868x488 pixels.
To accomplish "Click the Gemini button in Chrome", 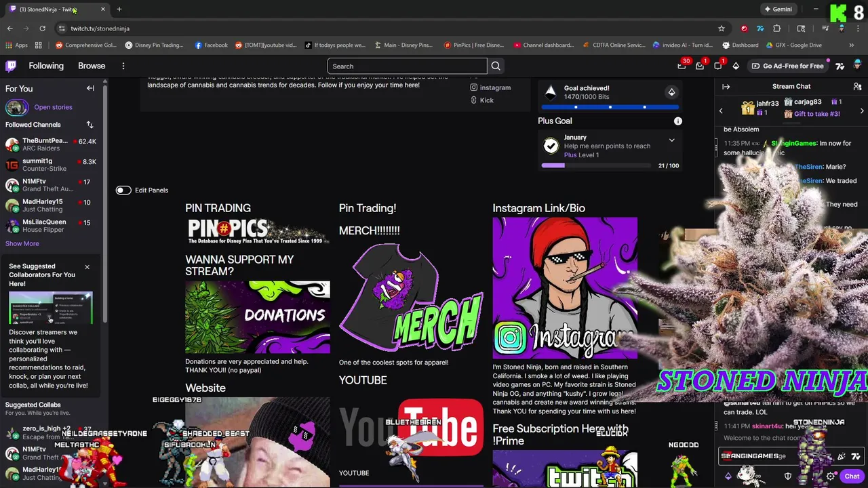I will tap(778, 9).
